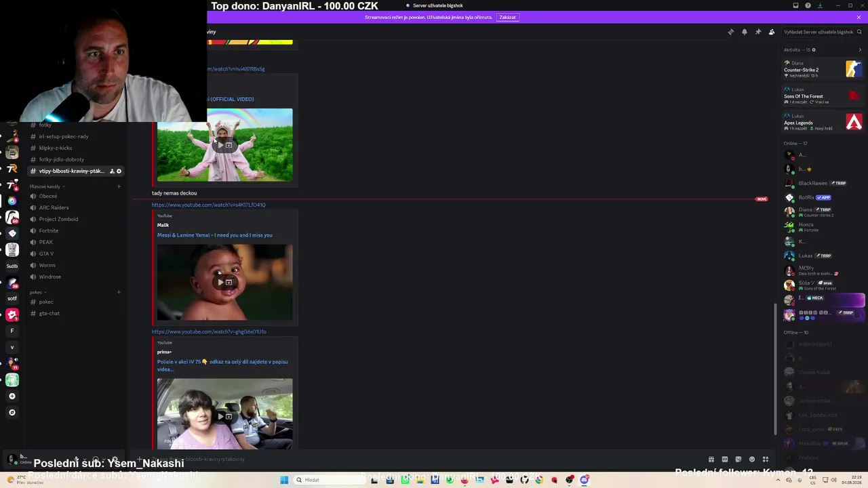This screenshot has width=868, height=488.
Task: Show pinned messages pin icon
Action: coord(757,32)
